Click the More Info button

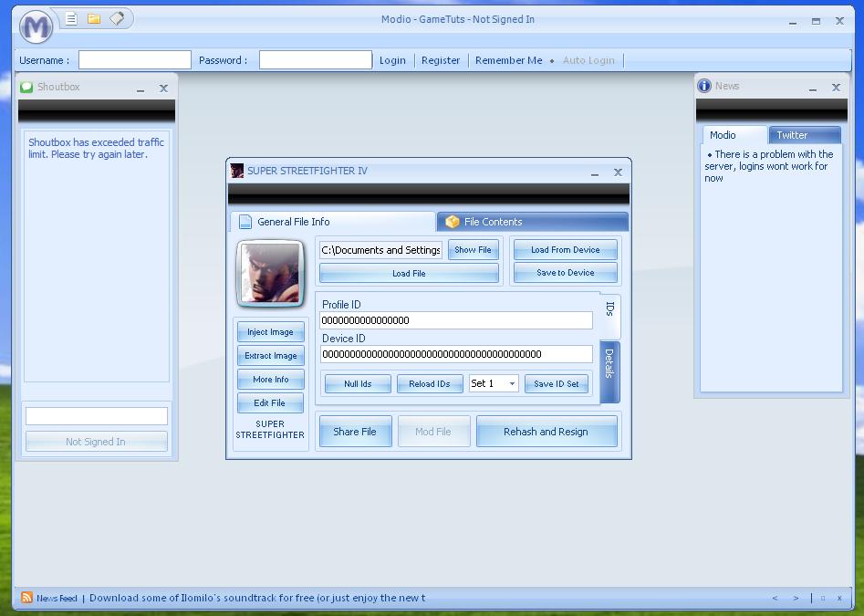click(x=270, y=379)
